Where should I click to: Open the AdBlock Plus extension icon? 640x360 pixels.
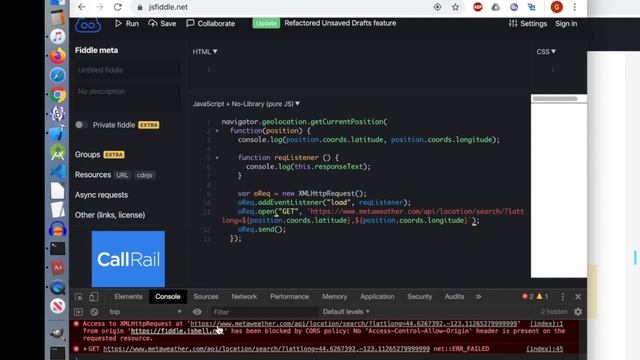point(478,7)
